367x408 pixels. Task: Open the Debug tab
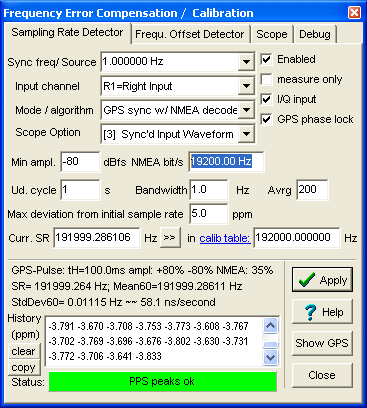(x=315, y=34)
